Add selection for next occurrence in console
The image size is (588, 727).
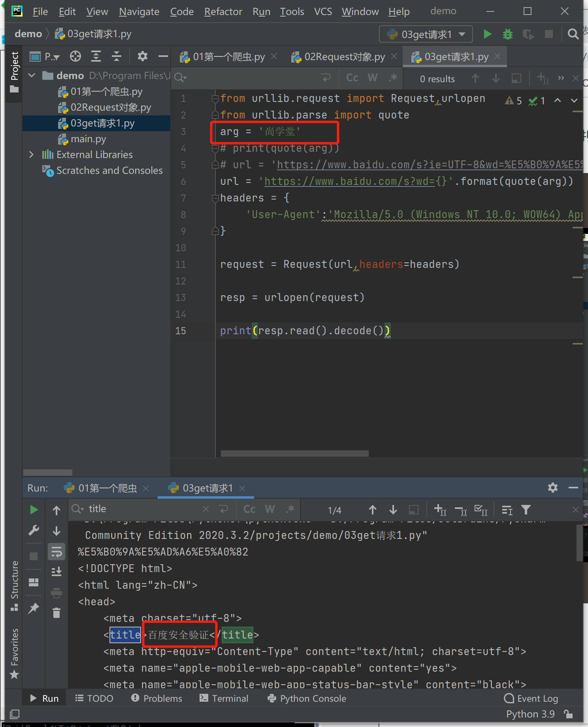440,510
